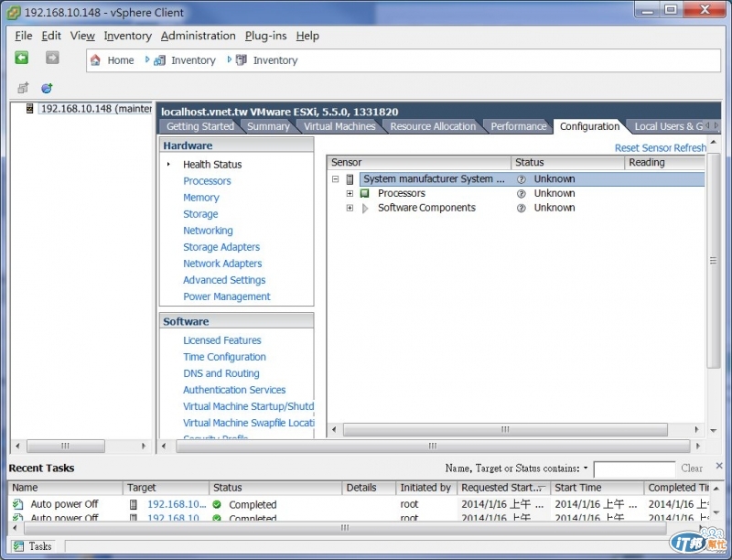This screenshot has width=732, height=560.
Task: Click the Software Components triangle icon
Action: click(365, 208)
